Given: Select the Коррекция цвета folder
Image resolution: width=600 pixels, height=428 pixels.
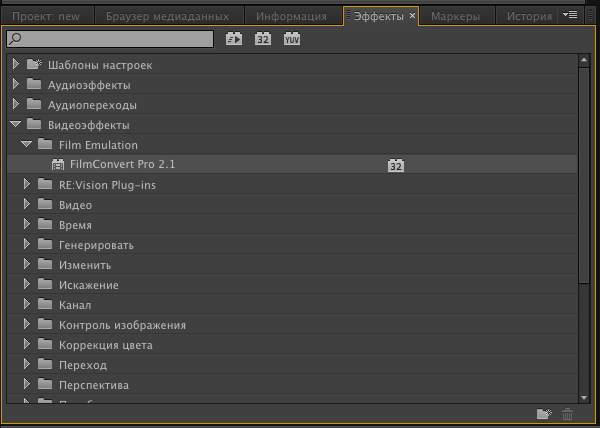Looking at the screenshot, I should (102, 345).
